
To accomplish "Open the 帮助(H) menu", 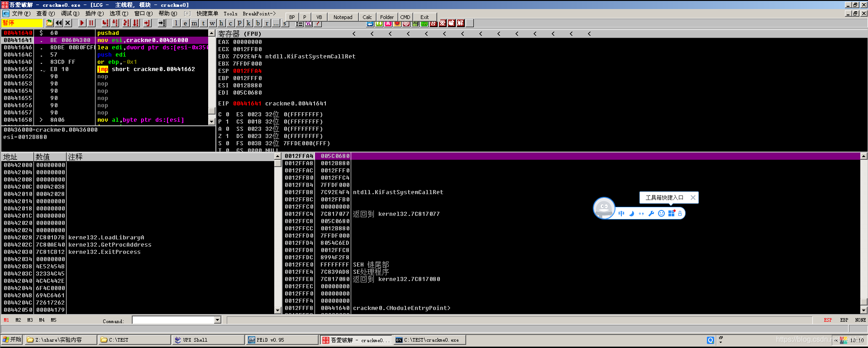I will (x=167, y=14).
